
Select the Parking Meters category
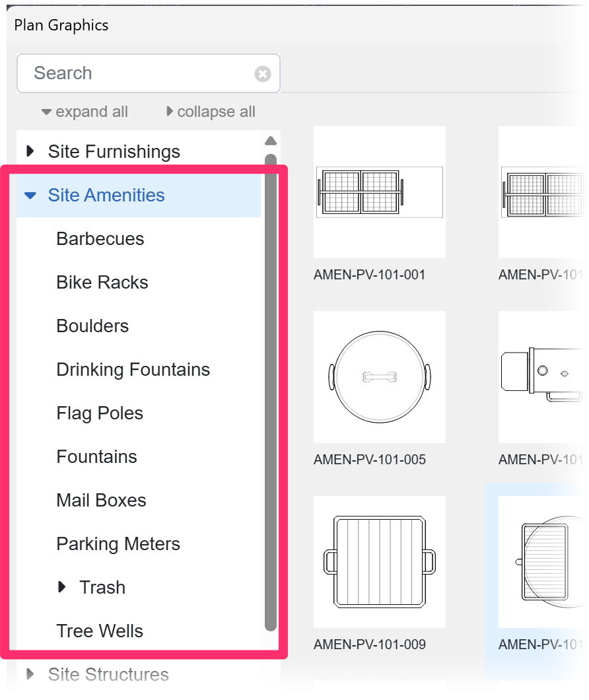[x=118, y=543]
